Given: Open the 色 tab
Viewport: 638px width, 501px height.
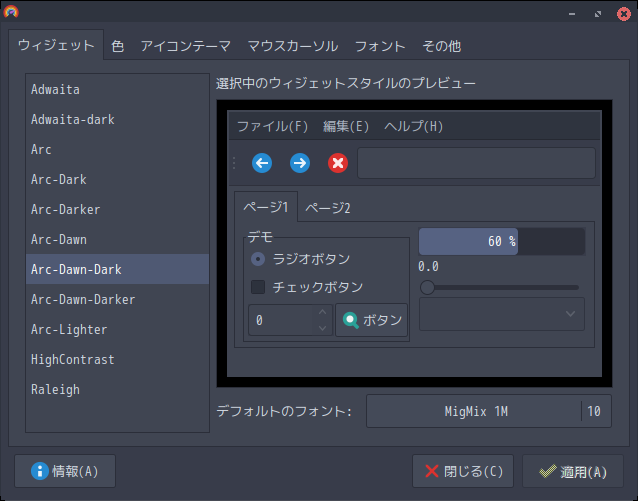Looking at the screenshot, I should pyautogui.click(x=118, y=46).
